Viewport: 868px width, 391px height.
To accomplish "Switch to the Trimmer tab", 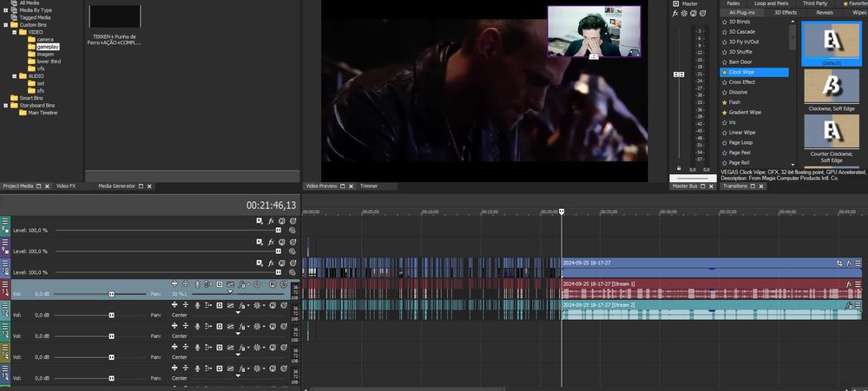I will (x=369, y=186).
